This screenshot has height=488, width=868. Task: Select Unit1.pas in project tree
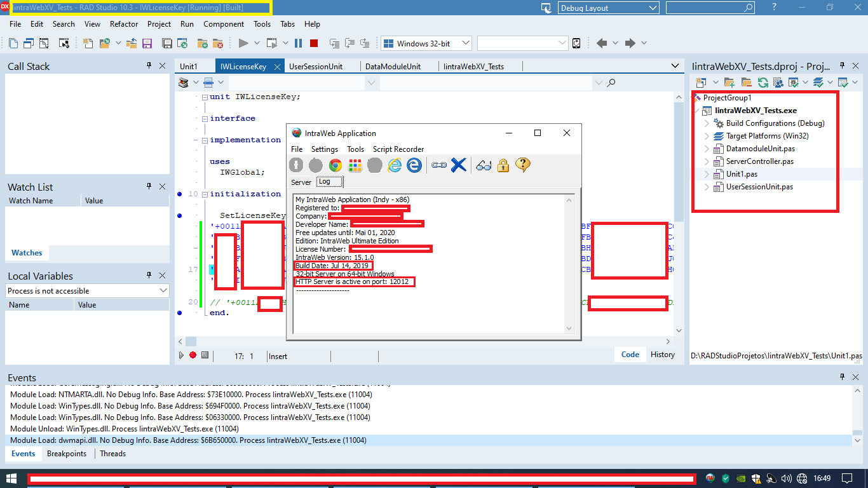coord(742,174)
